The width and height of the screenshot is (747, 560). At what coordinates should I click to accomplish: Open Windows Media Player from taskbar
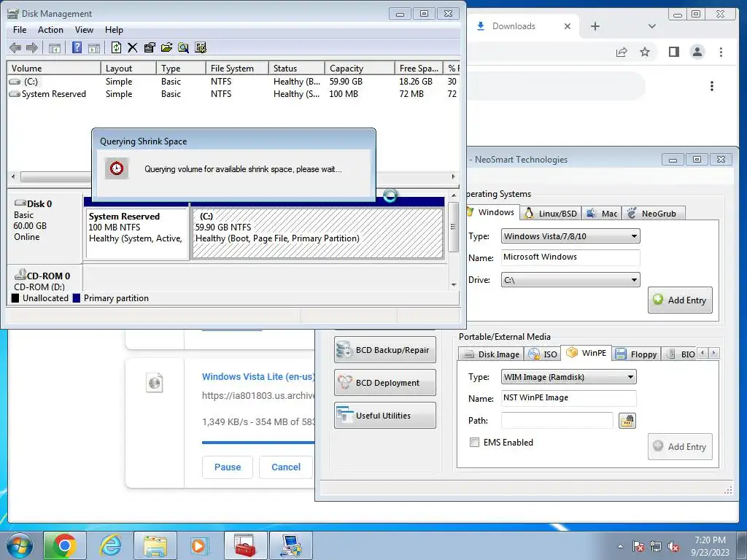199,545
